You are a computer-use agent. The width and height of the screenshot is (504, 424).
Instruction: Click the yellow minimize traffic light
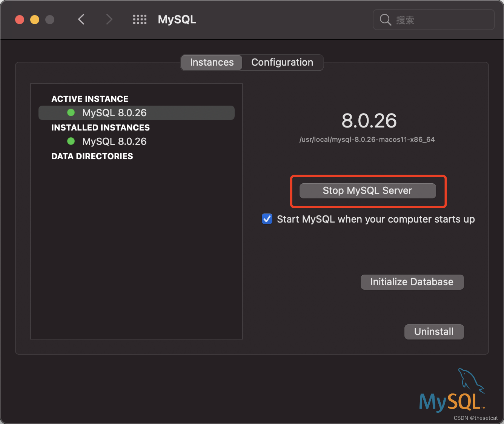(34, 19)
